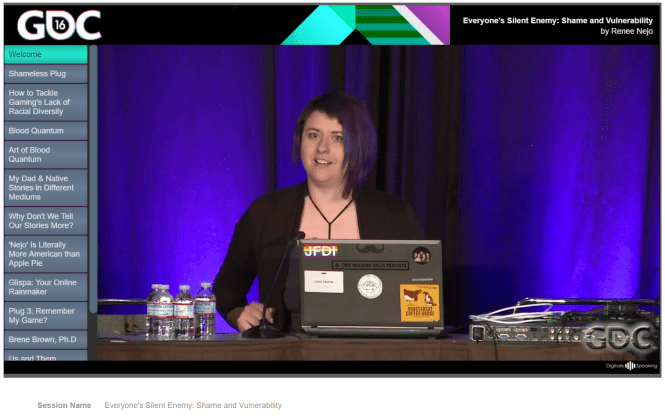Image resolution: width=665 pixels, height=419 pixels.
Task: Jump to Shameless Plug chapter
Action: tap(46, 74)
